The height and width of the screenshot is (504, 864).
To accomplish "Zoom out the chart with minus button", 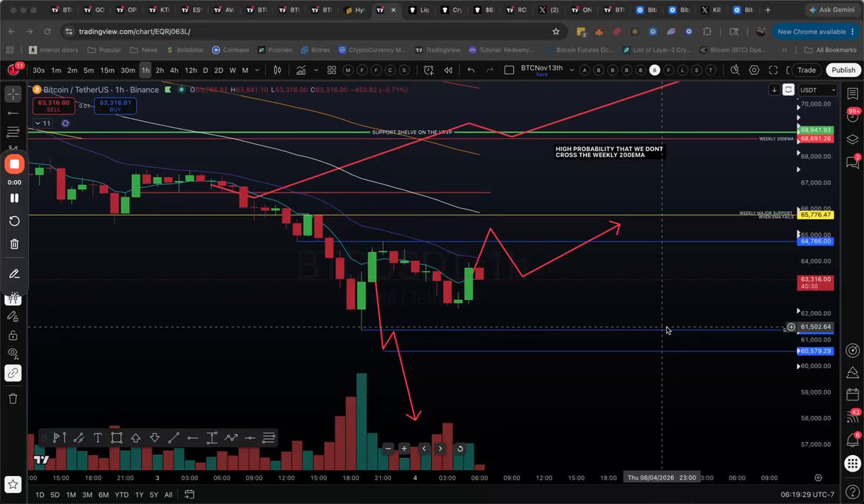I will coord(388,449).
